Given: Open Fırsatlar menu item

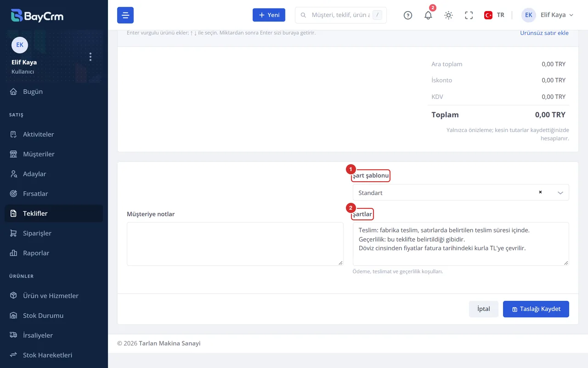Looking at the screenshot, I should coord(54,194).
